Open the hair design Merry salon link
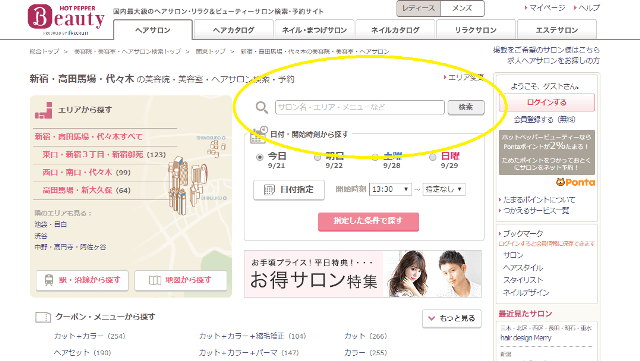This screenshot has height=361, width=640. click(x=526, y=338)
